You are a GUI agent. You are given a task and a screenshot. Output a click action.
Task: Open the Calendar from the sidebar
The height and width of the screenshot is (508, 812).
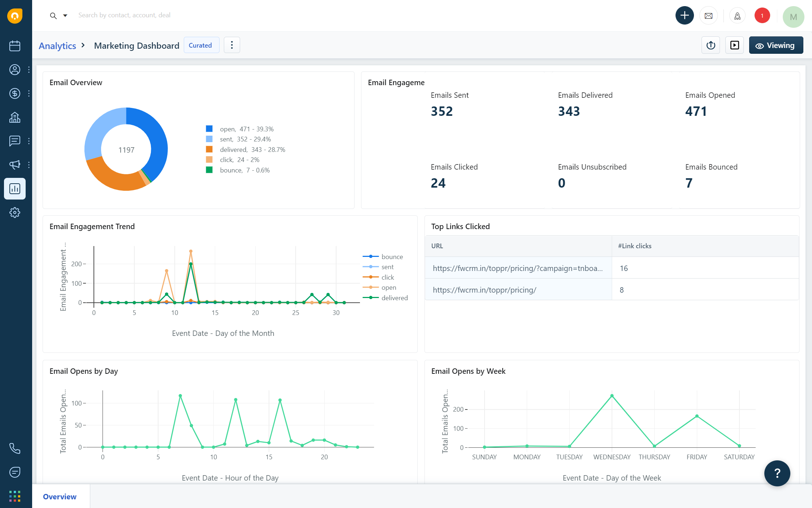[14, 46]
